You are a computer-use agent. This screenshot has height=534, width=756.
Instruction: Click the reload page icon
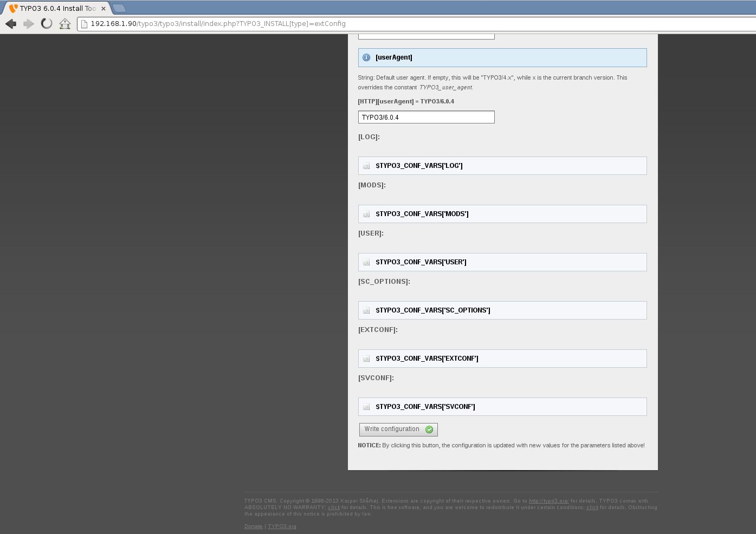tap(47, 24)
